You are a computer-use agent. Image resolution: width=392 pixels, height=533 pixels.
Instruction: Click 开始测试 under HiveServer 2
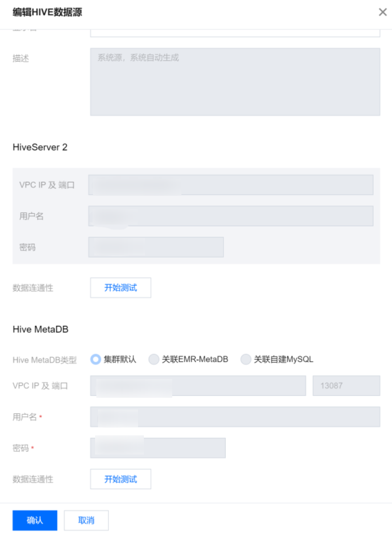[121, 288]
